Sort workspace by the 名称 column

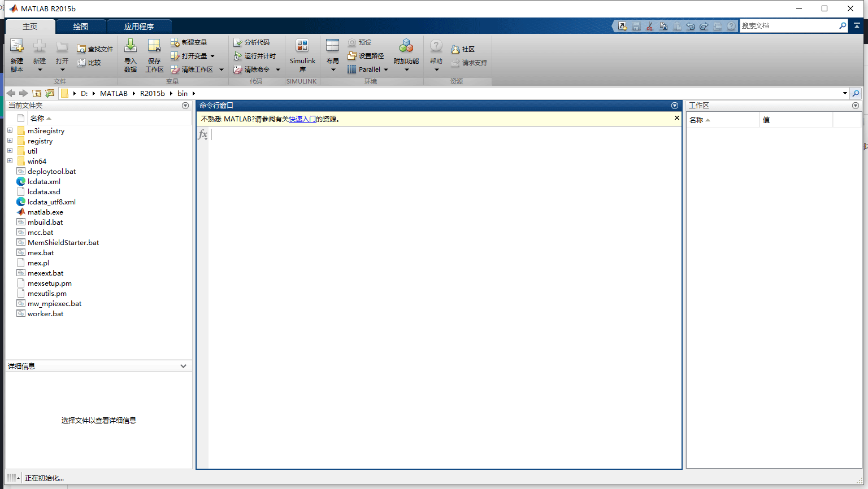pyautogui.click(x=723, y=120)
